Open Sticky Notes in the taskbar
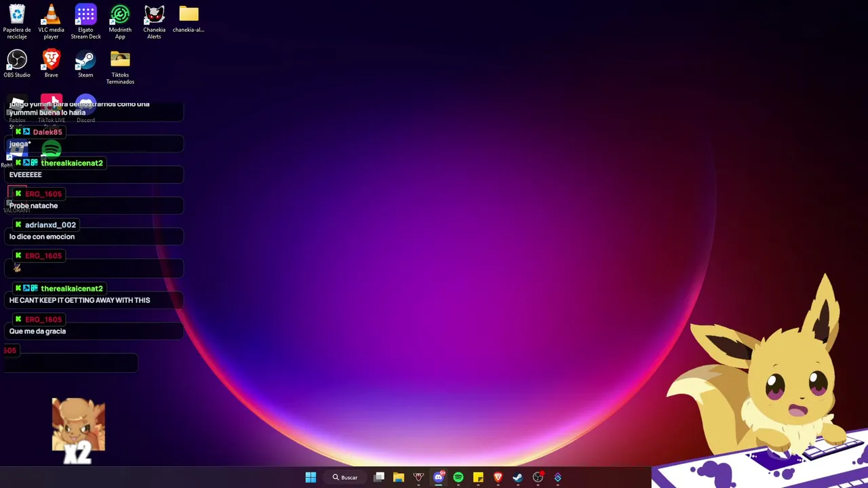Viewport: 868px width, 488px height. pos(478,477)
